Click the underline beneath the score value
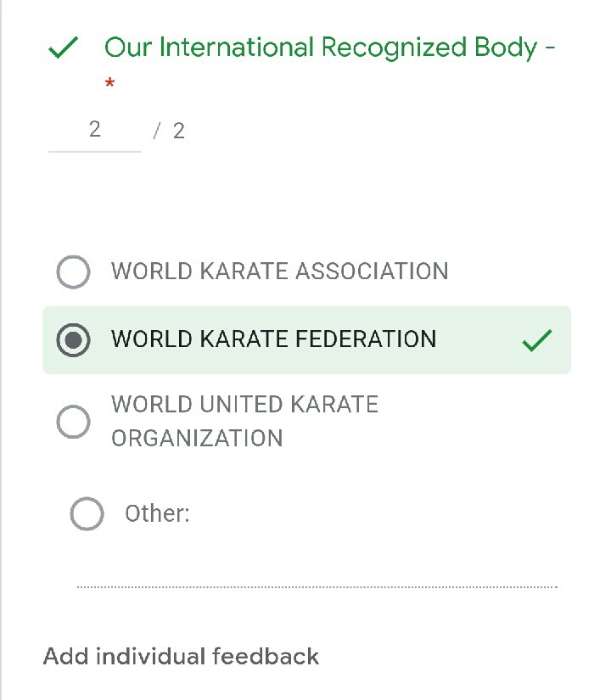611x700 pixels. [x=94, y=152]
